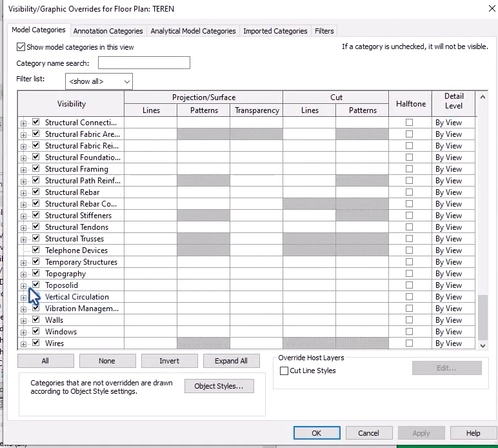Uncheck the Toposolid visibility checkbox
This screenshot has height=448, width=498.
pyautogui.click(x=36, y=285)
